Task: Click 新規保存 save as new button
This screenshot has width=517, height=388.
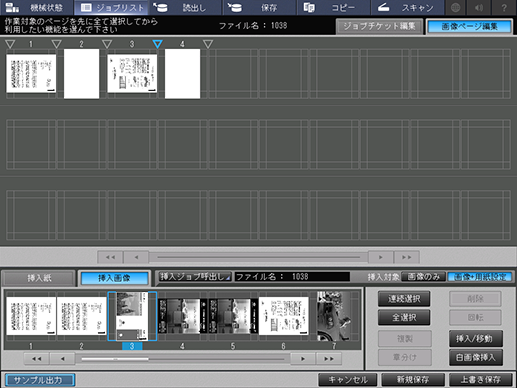Action: coord(413,380)
